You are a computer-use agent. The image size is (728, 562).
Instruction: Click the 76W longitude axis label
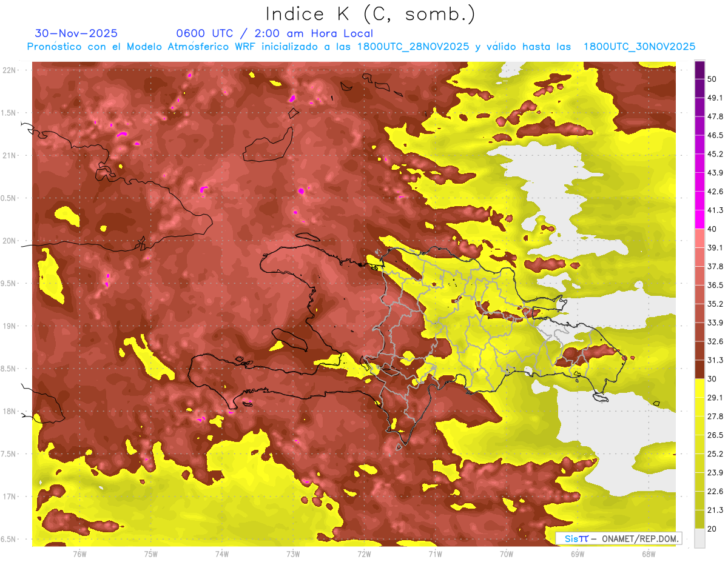[x=79, y=554]
